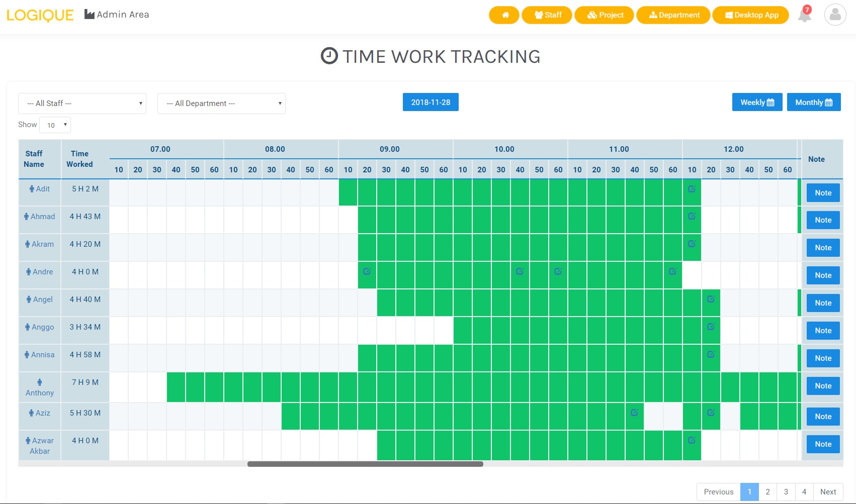The width and height of the screenshot is (856, 504).
Task: Click the note icon in Ahmad's row
Action: point(692,216)
